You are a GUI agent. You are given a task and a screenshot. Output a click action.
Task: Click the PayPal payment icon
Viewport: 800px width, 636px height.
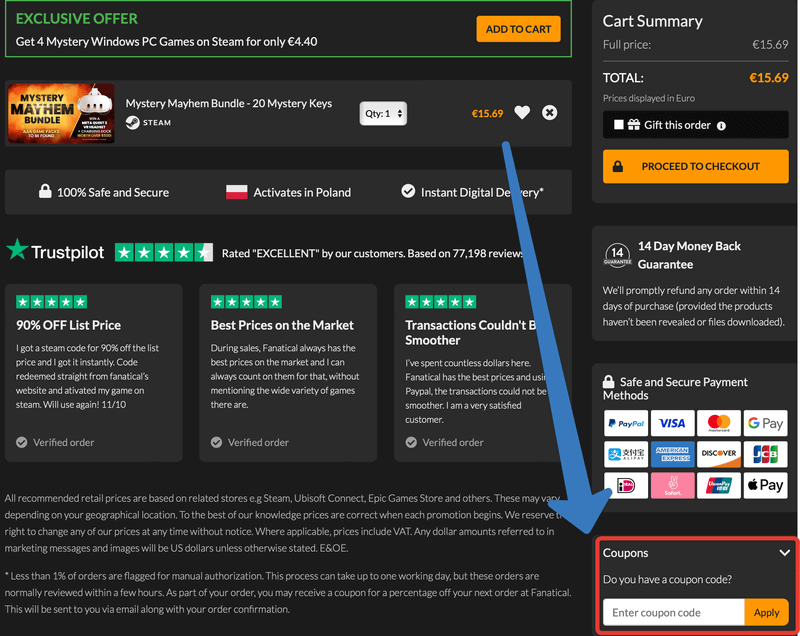(x=626, y=423)
